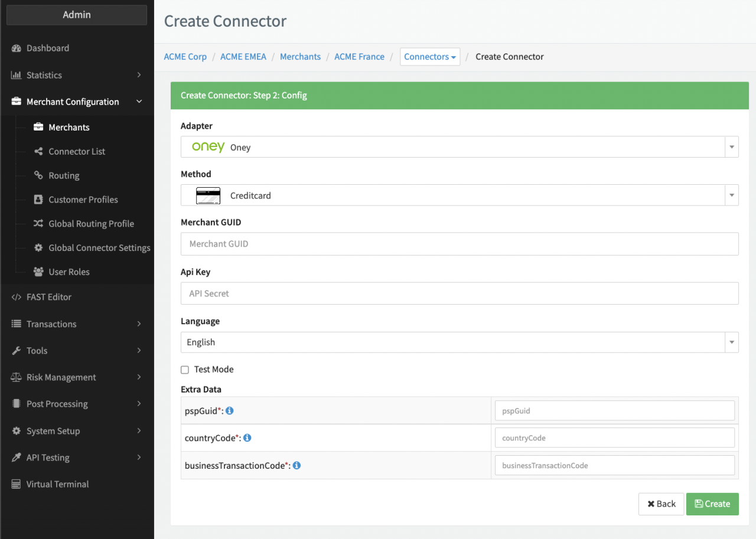Click the FAST Editor code icon
Viewport: 756px width, 539px height.
coord(17,297)
